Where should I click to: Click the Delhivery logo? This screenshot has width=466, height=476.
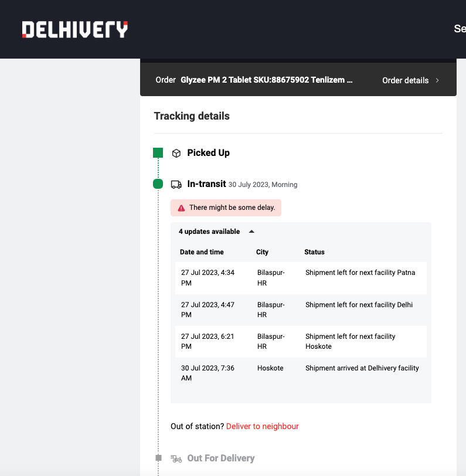[x=74, y=29]
